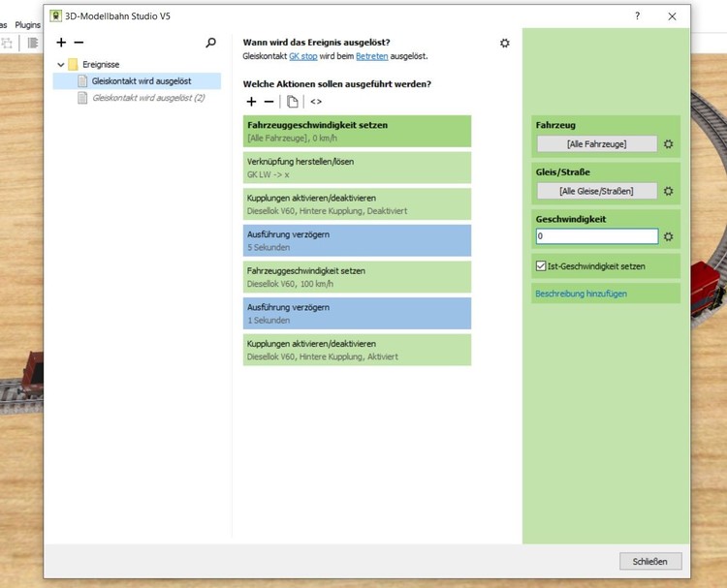
Task: Select the Ereignisse folder row
Action: tap(137, 64)
